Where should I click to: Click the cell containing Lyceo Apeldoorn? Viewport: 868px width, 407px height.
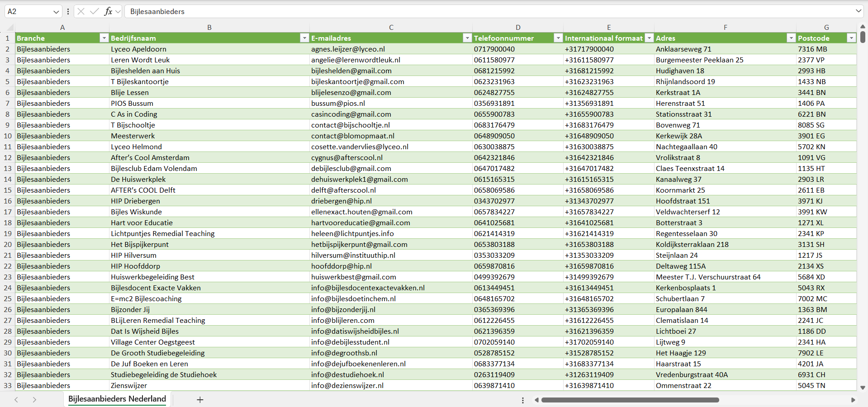point(138,49)
